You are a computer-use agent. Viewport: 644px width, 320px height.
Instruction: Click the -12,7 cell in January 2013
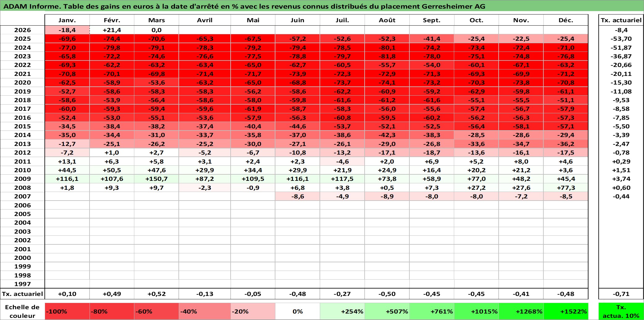coord(67,144)
